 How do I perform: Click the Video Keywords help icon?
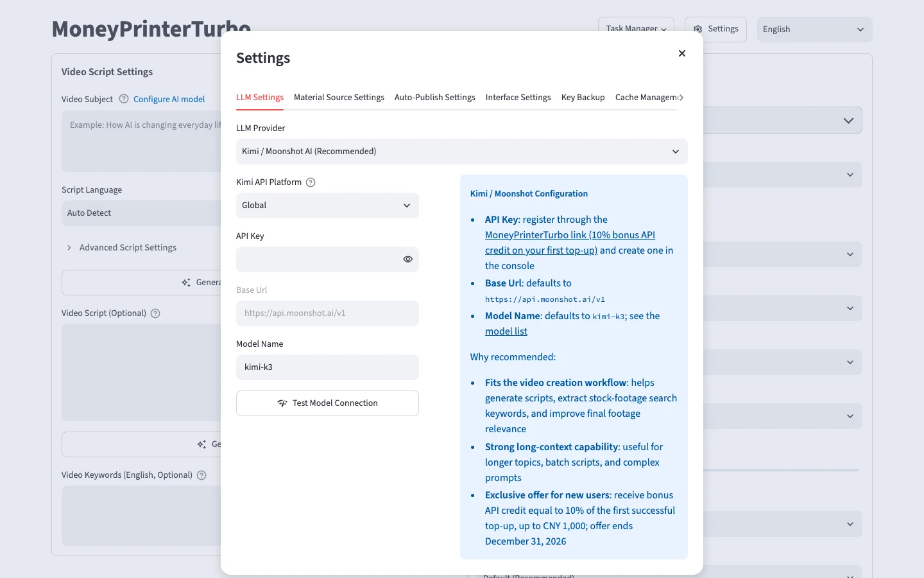coord(201,475)
